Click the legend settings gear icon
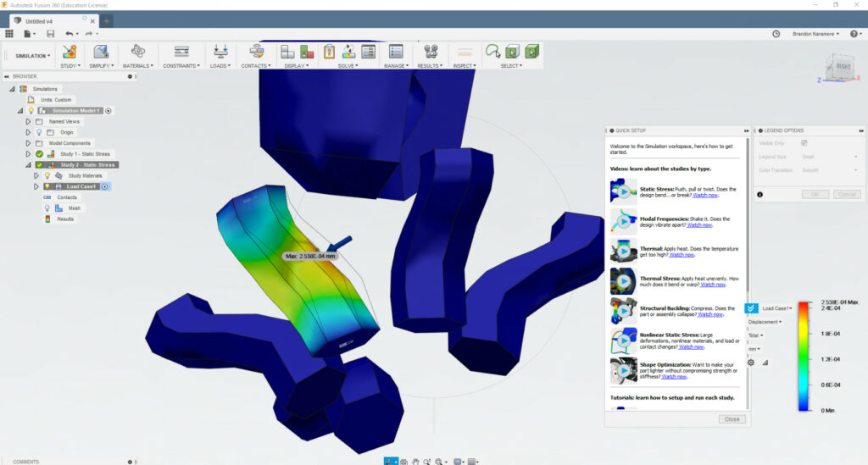Image resolution: width=868 pixels, height=465 pixels. (751, 363)
